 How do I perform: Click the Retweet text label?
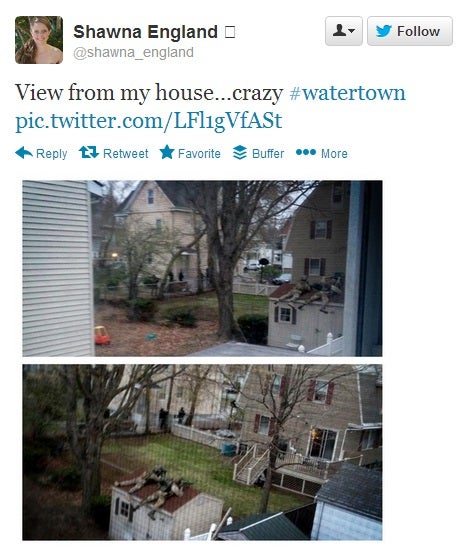click(126, 153)
